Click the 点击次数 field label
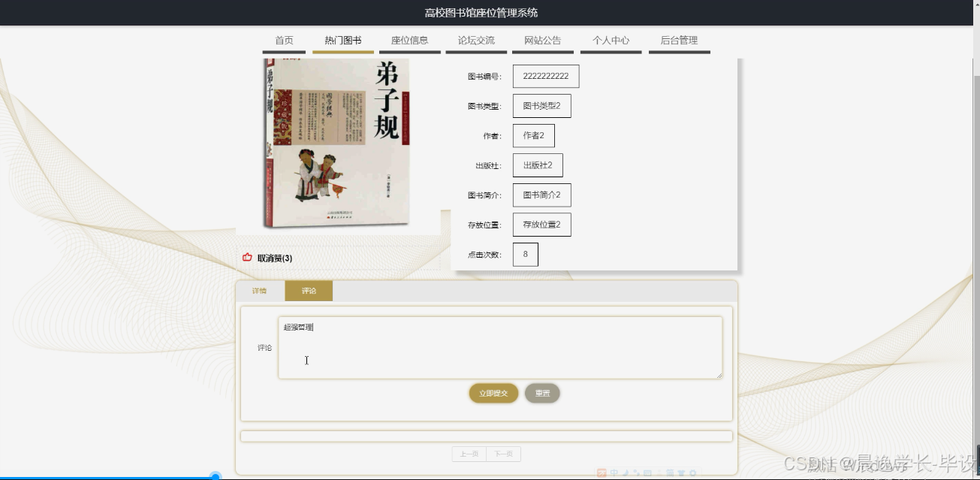980x480 pixels. click(484, 255)
